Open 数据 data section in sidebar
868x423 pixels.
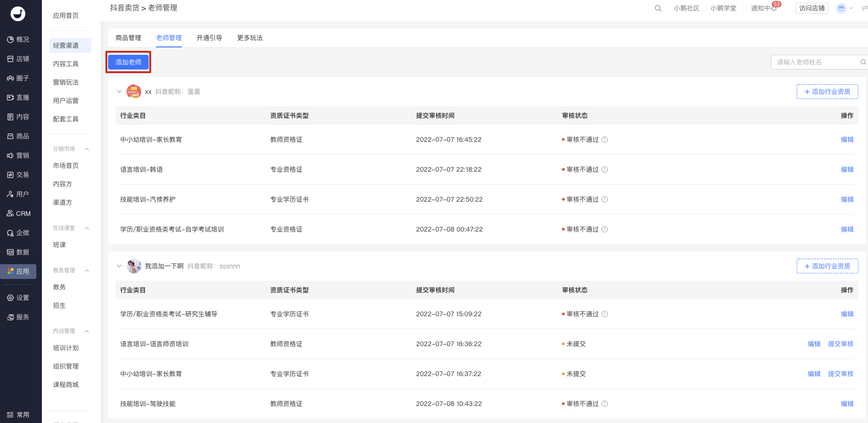click(18, 252)
